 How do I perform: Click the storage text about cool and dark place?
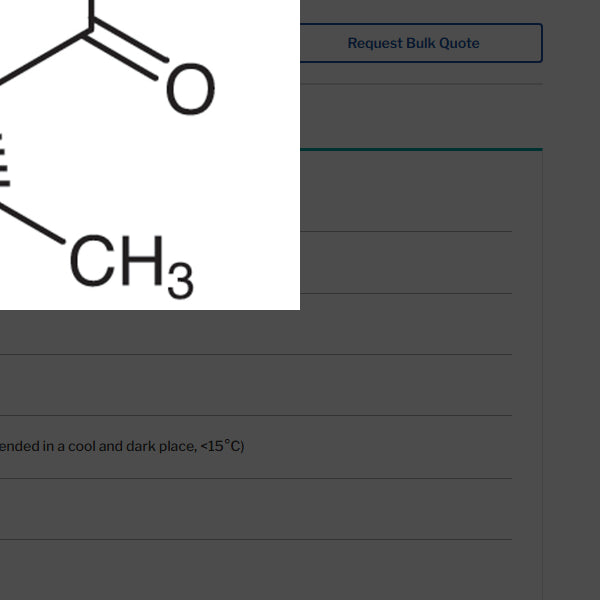tap(122, 446)
